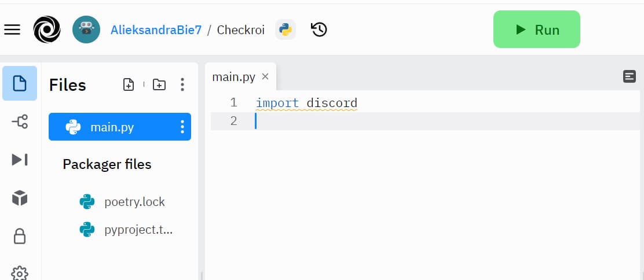644x280 pixels.
Task: Close the main.py tab
Action: click(265, 76)
